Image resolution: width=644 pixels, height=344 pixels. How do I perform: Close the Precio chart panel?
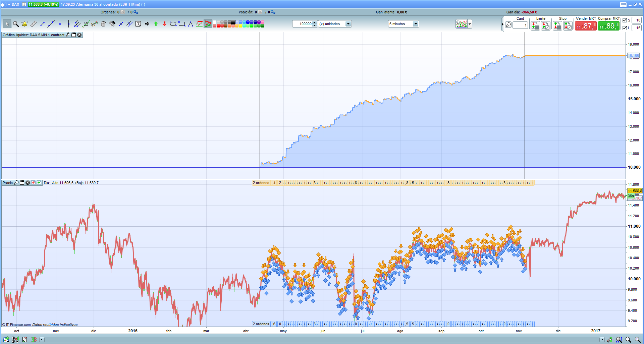pyautogui.click(x=28, y=183)
